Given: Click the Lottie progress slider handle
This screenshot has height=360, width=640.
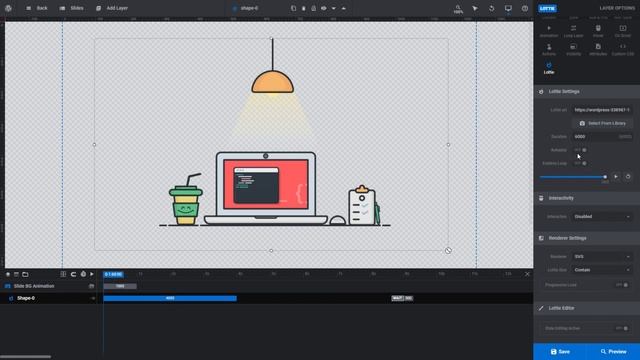Looking at the screenshot, I should point(605,177).
